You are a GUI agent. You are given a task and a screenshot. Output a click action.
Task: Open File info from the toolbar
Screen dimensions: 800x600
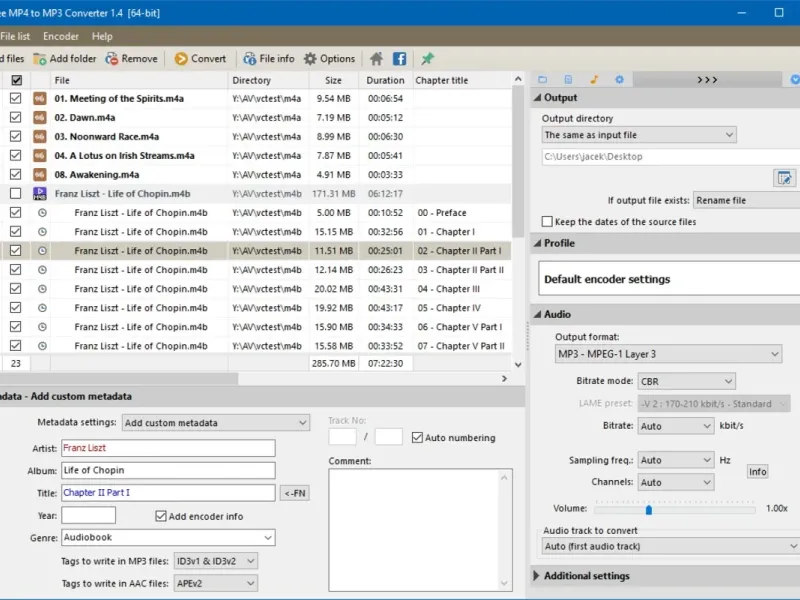pyautogui.click(x=248, y=59)
